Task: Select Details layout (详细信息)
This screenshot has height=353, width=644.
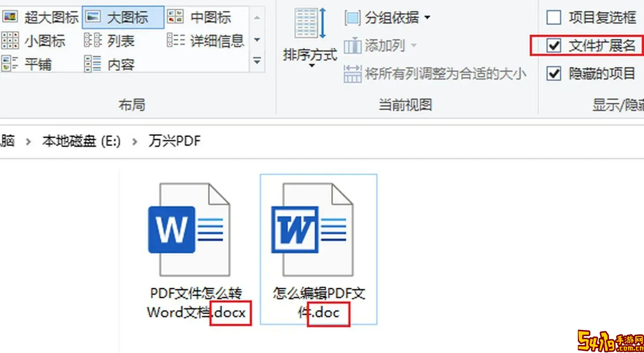Action: click(205, 41)
